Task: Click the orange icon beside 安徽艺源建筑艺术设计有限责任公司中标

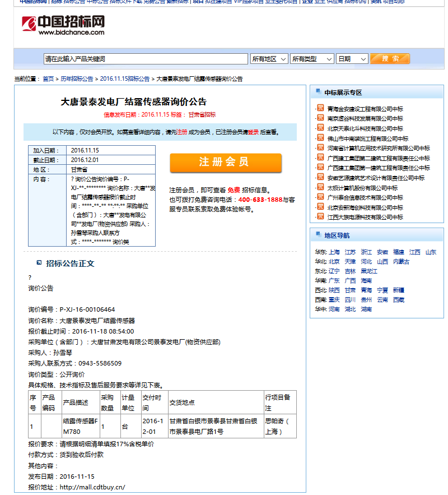Action: (x=320, y=178)
